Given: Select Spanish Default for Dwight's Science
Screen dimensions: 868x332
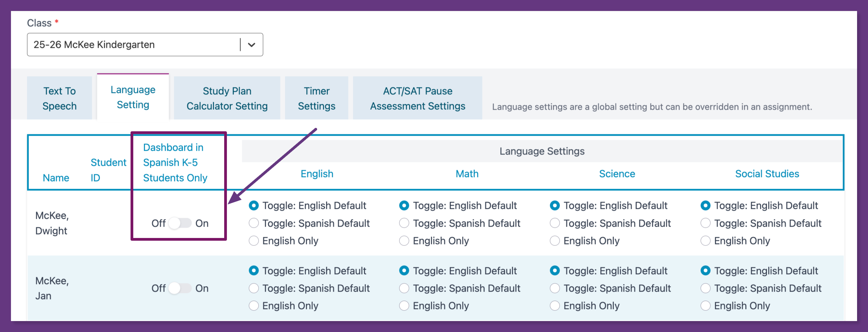Looking at the screenshot, I should (x=555, y=223).
